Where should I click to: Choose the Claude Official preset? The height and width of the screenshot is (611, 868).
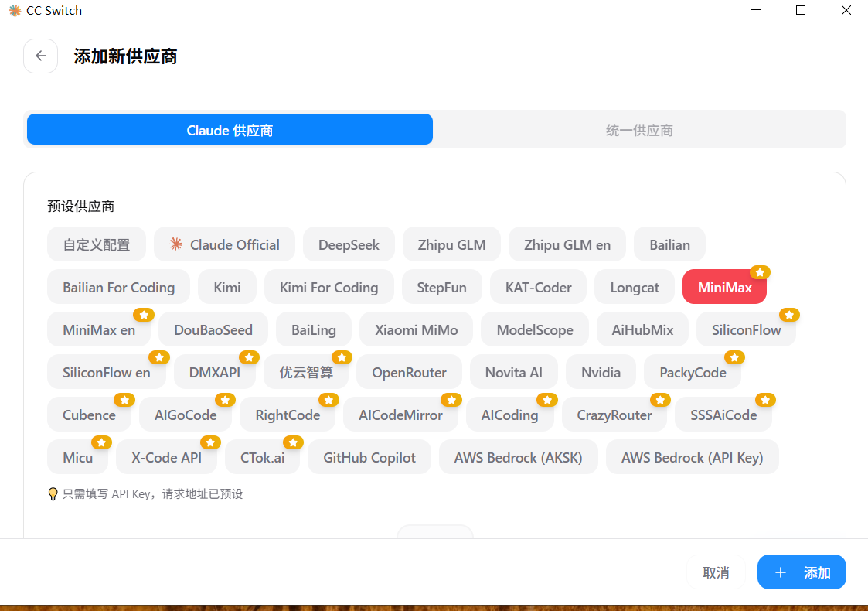click(224, 244)
